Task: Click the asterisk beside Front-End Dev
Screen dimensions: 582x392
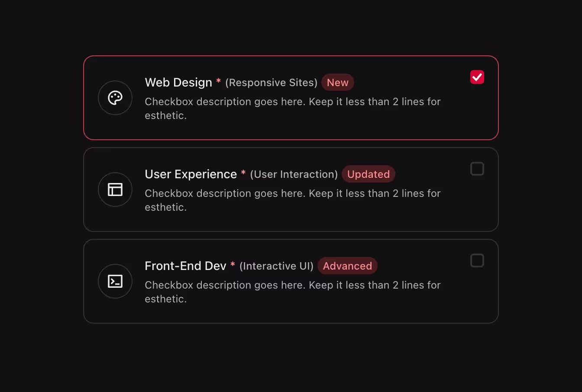Action: click(233, 265)
